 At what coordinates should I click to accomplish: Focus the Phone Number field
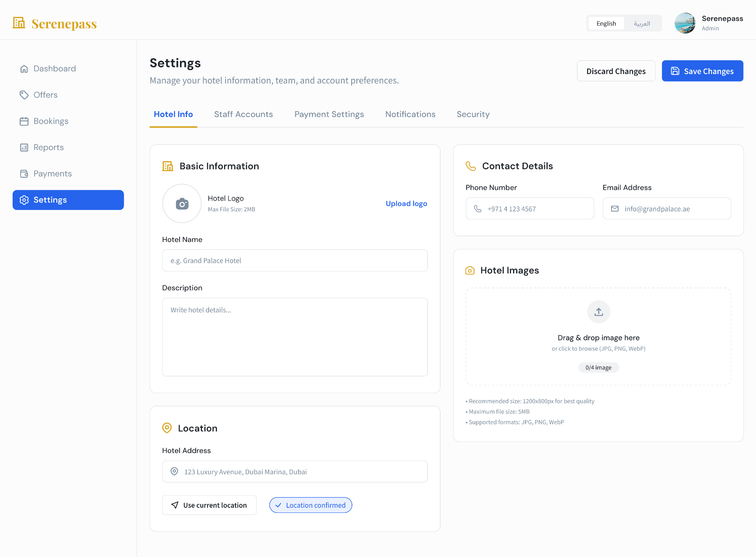[x=530, y=208]
